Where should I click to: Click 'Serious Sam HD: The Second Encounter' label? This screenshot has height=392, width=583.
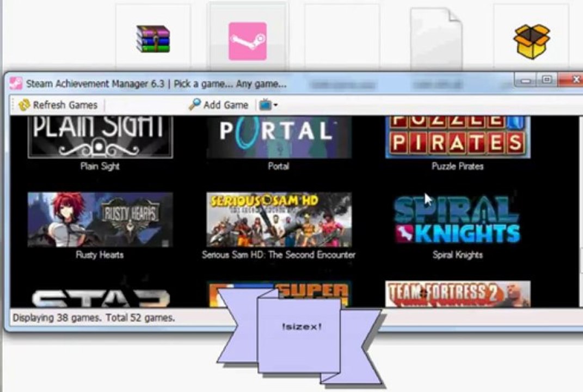tap(279, 255)
